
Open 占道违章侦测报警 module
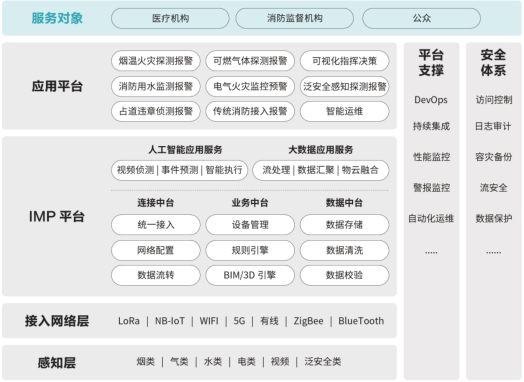[x=156, y=111]
